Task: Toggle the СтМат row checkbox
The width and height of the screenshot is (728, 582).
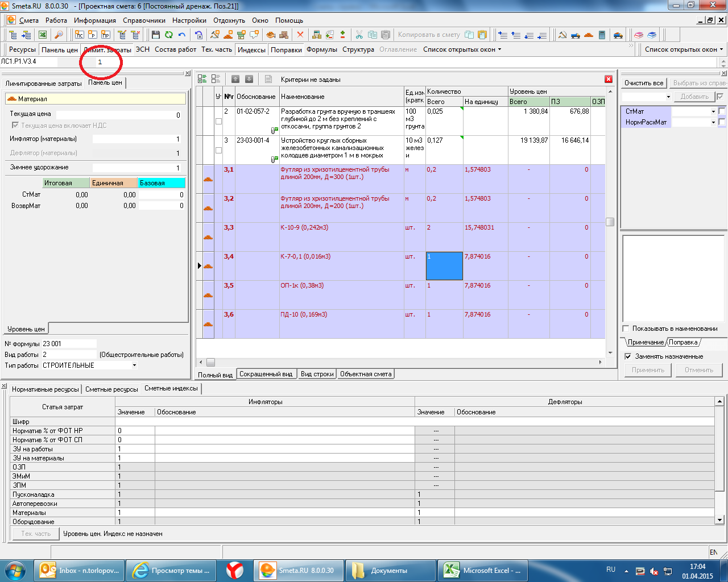Action: click(x=722, y=111)
